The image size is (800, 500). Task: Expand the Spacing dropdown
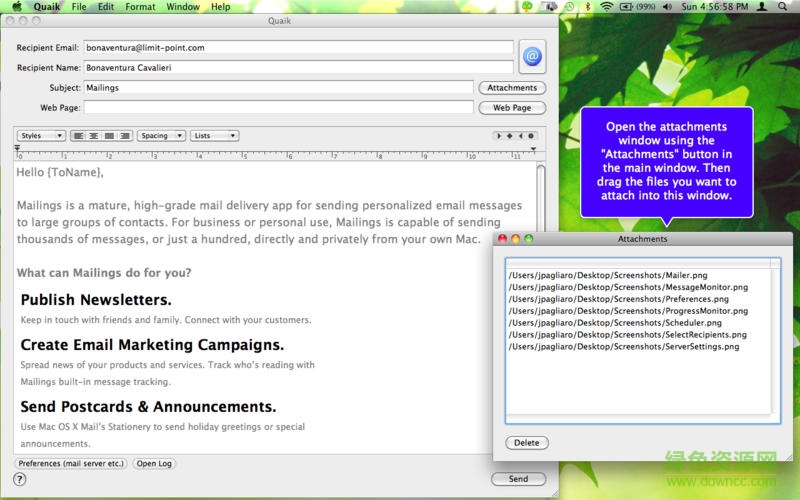(161, 135)
